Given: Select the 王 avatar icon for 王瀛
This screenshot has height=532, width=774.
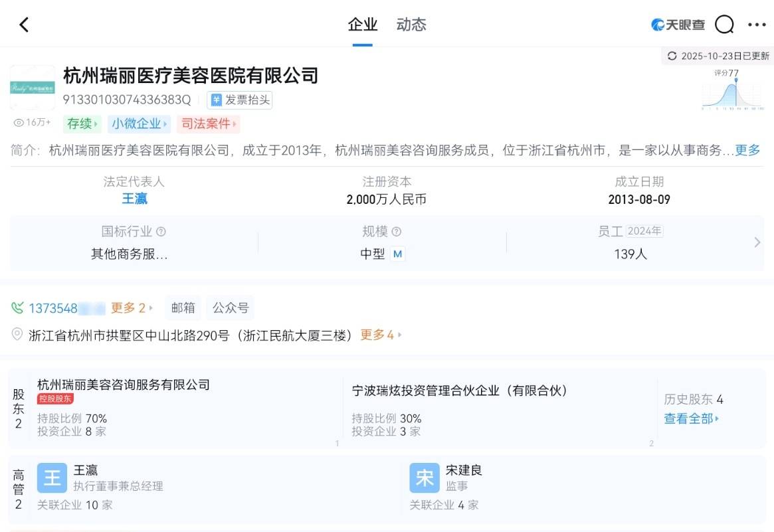Looking at the screenshot, I should [52, 478].
